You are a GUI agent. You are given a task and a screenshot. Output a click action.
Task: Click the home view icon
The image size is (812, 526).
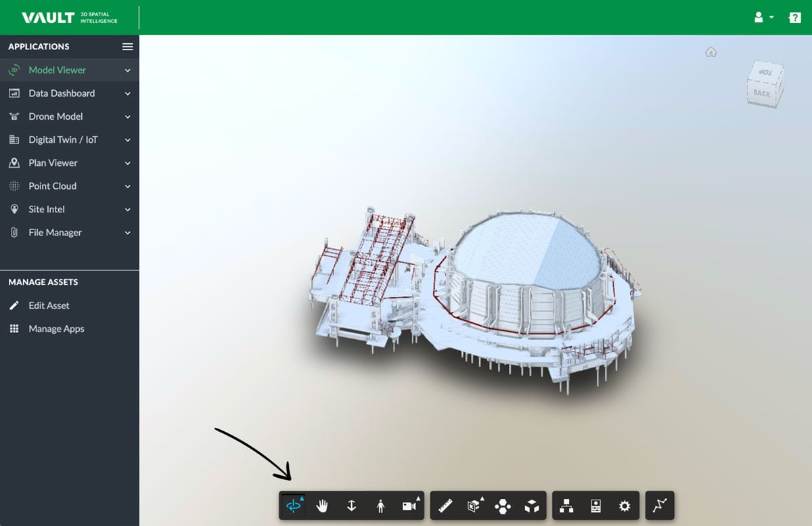pos(710,52)
